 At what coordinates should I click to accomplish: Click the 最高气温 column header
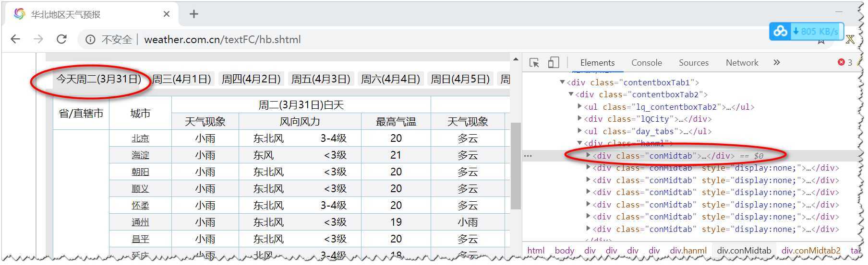click(396, 122)
